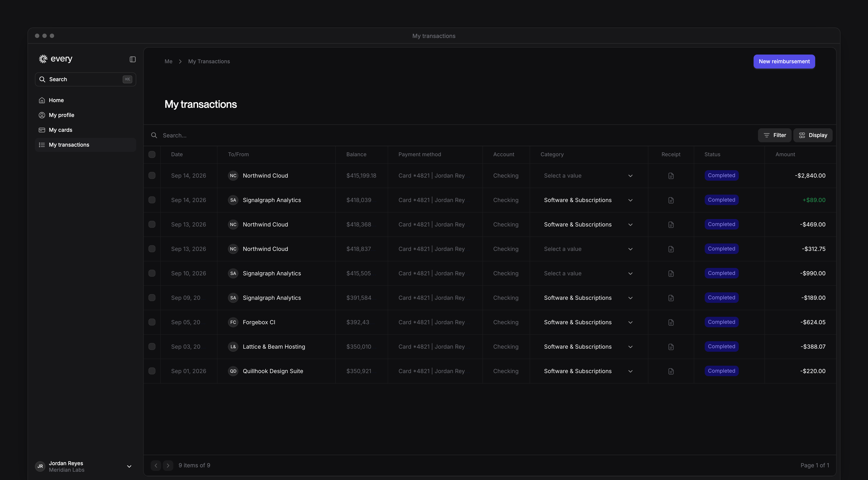Viewport: 868px width, 480px height.
Task: Click the FC avatar for Forgebox CI
Action: tap(233, 322)
